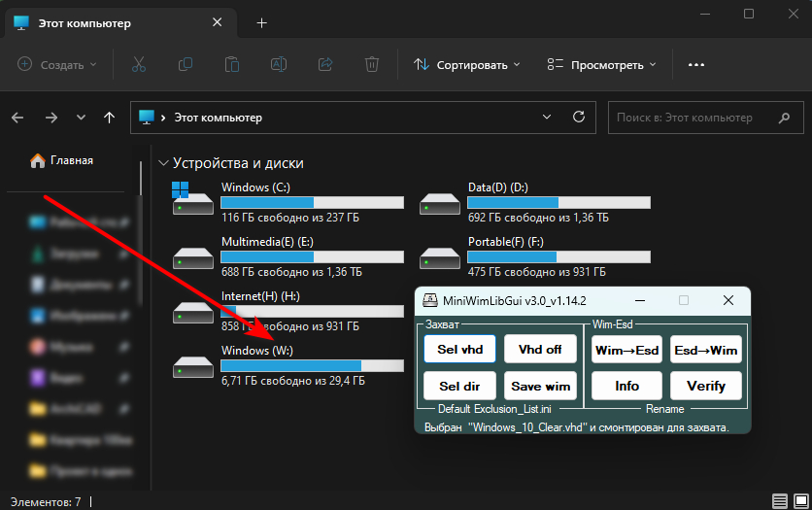Minimize the MiniWimLibGui window
The height and width of the screenshot is (510, 812).
point(640,300)
